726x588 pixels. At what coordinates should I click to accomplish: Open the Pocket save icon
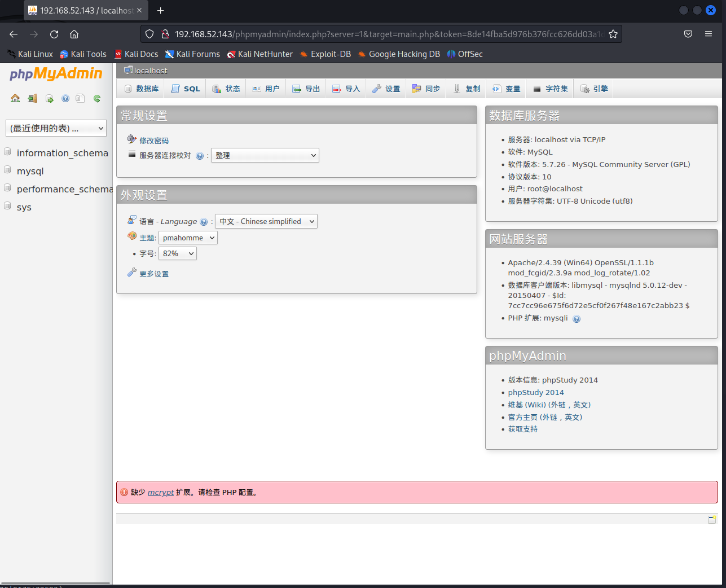click(x=688, y=34)
